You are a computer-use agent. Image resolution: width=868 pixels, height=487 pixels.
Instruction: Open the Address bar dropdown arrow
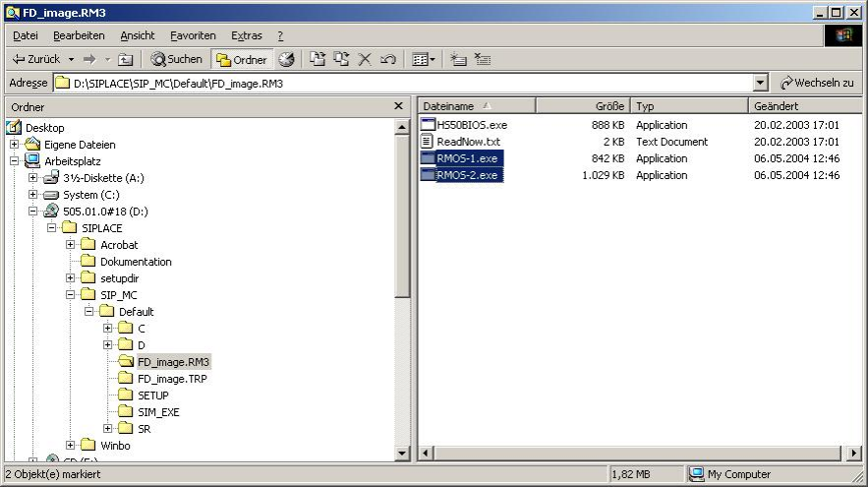pos(761,84)
